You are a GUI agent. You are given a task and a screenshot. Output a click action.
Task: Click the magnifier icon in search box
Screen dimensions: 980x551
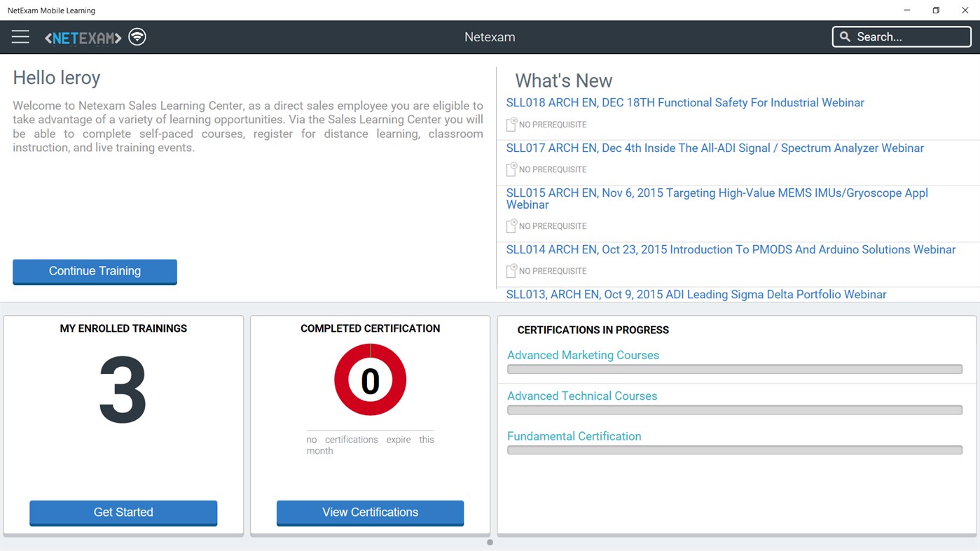(845, 37)
